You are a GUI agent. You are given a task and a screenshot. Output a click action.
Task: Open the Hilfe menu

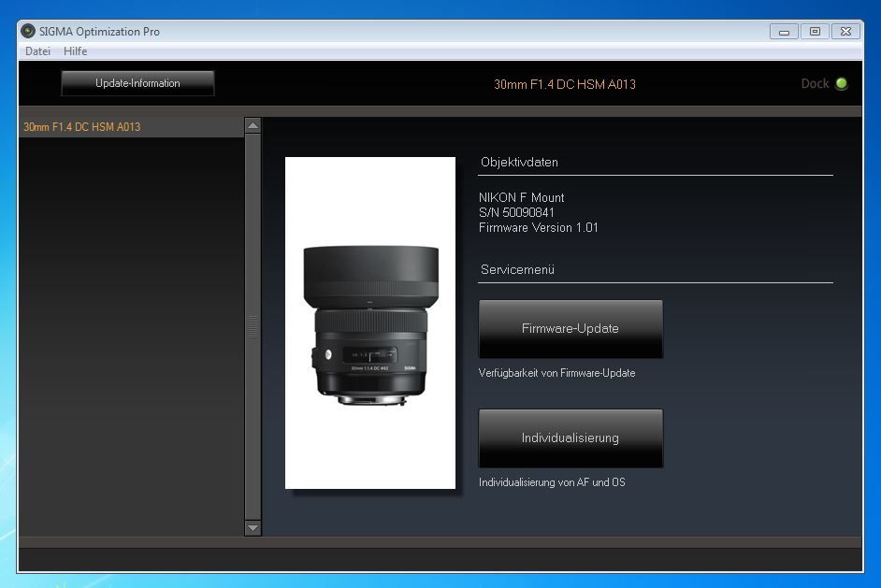(x=75, y=51)
